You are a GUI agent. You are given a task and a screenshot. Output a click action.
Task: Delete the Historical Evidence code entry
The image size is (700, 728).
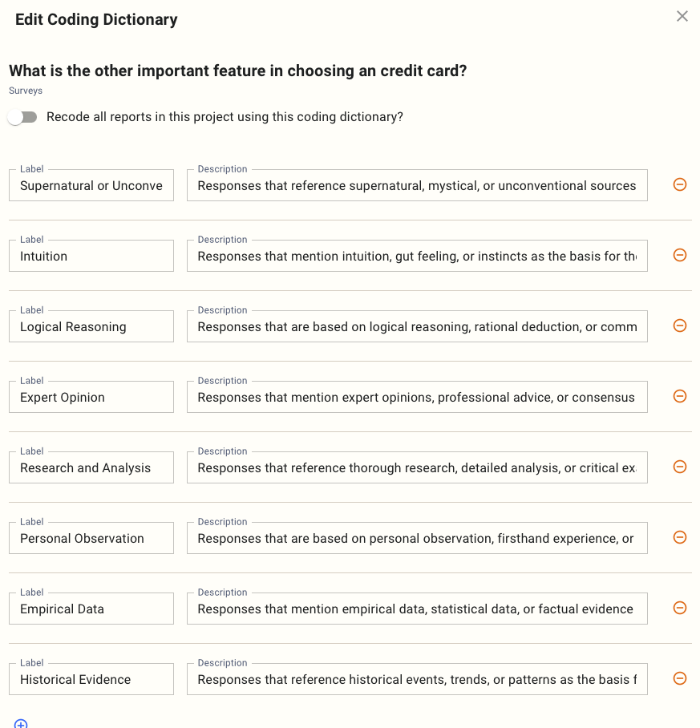(x=679, y=678)
